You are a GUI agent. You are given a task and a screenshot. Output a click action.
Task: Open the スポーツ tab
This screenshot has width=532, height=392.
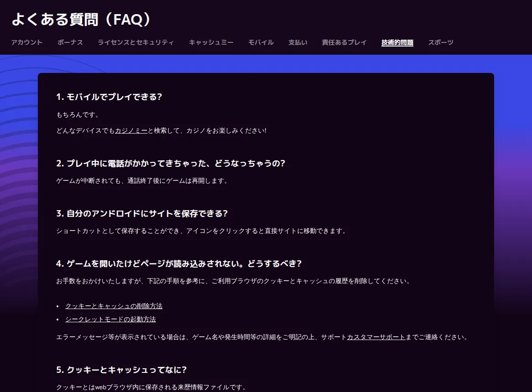pyautogui.click(x=441, y=42)
